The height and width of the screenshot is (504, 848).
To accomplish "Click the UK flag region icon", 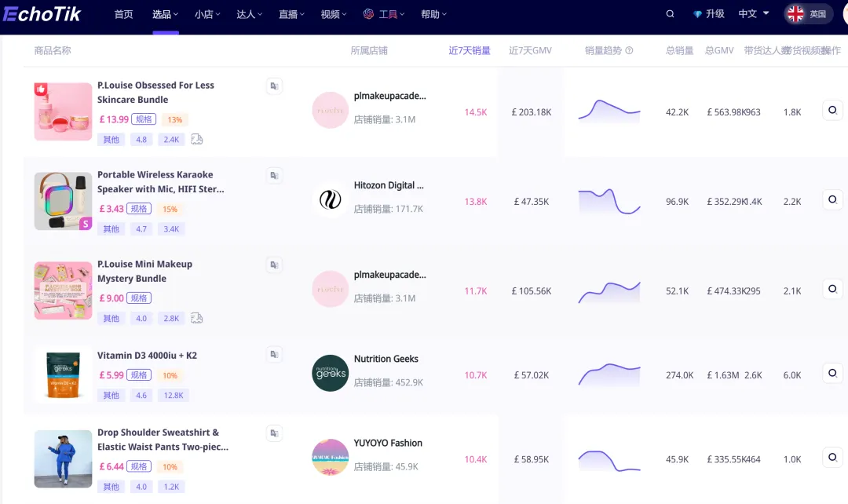I will click(795, 14).
